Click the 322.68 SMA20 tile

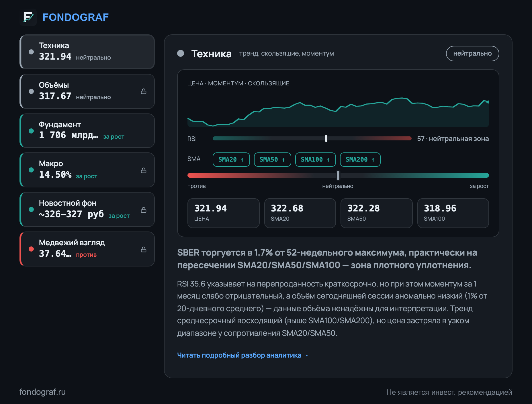(300, 213)
